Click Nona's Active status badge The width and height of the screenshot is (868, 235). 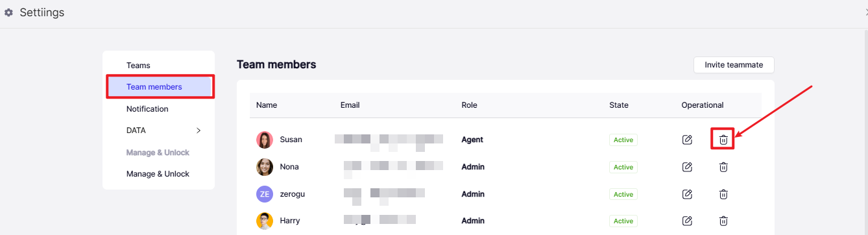point(623,167)
